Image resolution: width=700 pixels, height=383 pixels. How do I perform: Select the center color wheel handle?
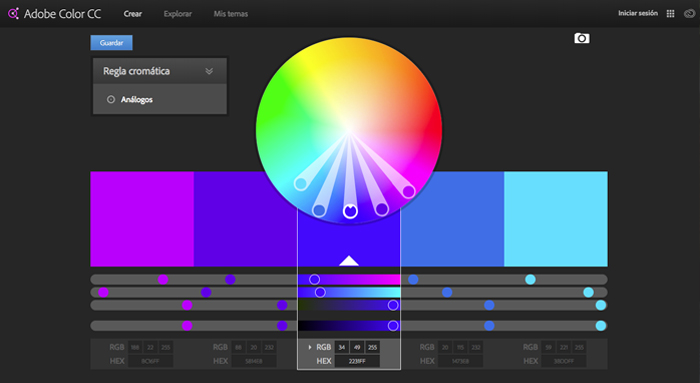[x=350, y=211]
